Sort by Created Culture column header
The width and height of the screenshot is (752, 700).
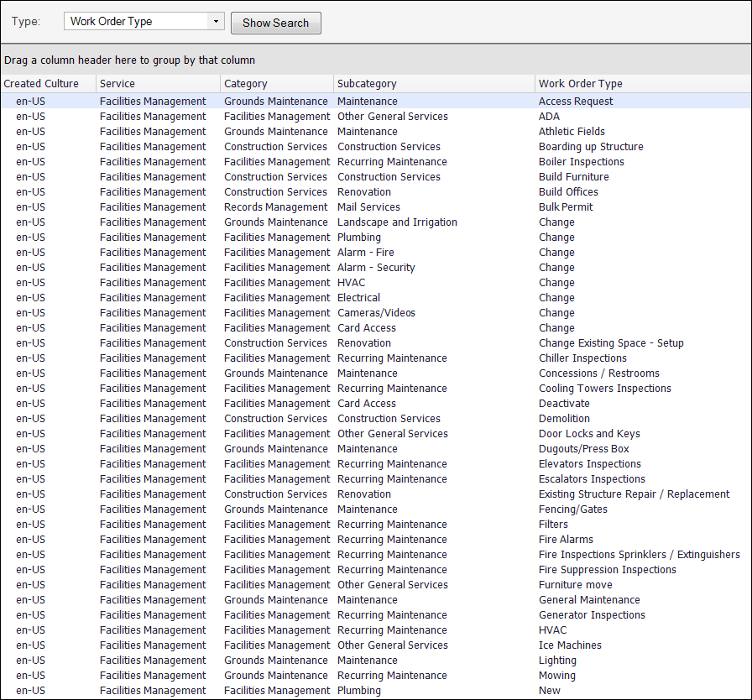click(x=41, y=84)
